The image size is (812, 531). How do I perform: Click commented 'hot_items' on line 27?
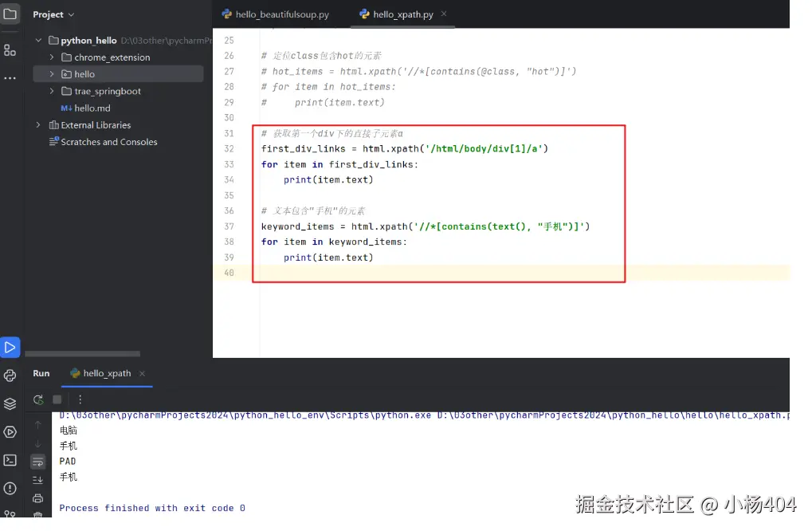[x=297, y=72]
